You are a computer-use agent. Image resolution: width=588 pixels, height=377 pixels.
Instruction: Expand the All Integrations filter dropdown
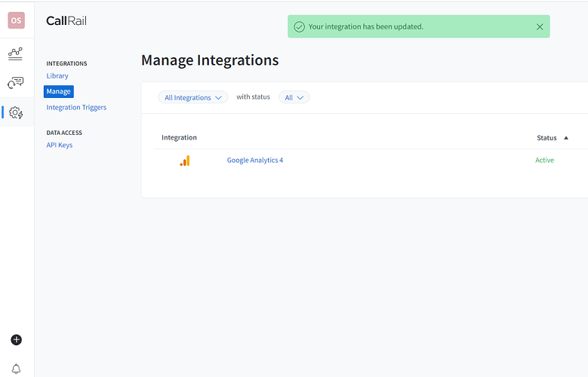point(193,97)
